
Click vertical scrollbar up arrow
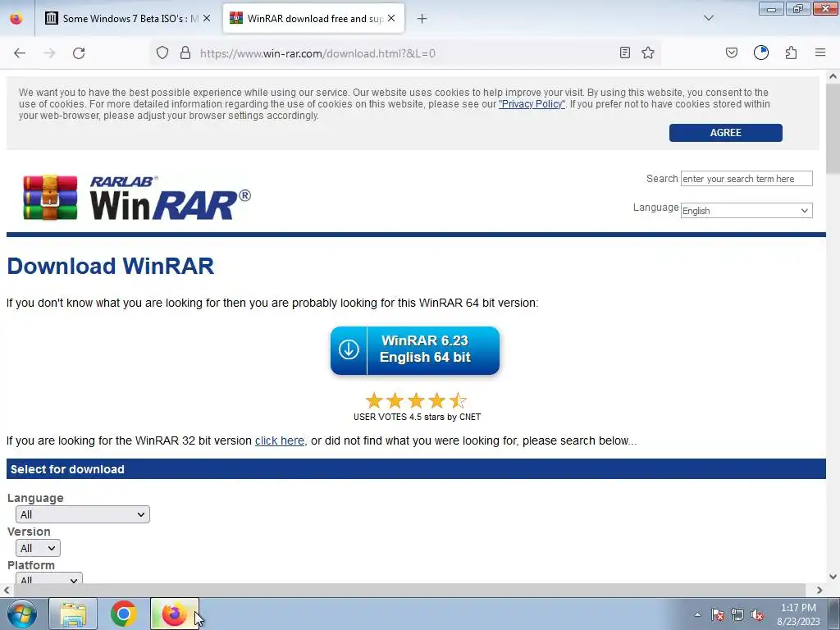pos(833,76)
